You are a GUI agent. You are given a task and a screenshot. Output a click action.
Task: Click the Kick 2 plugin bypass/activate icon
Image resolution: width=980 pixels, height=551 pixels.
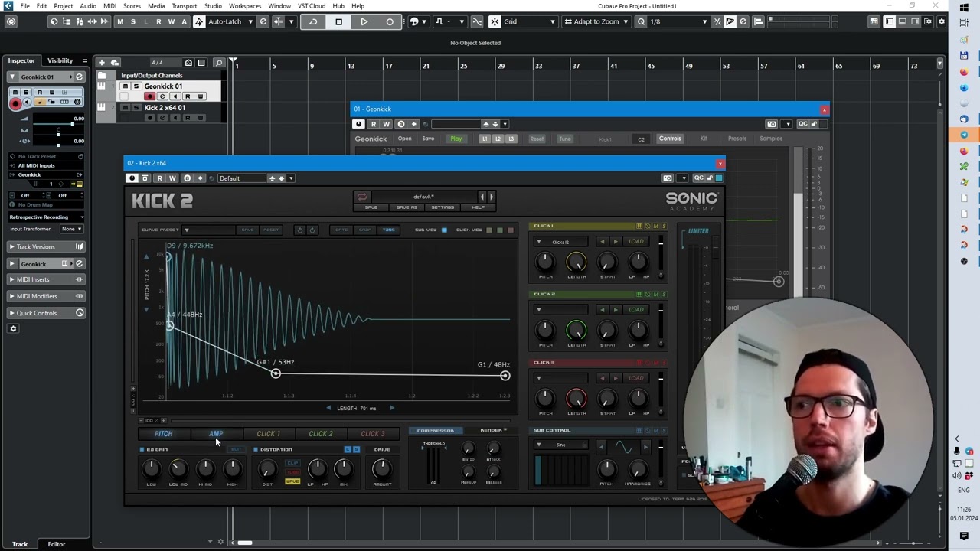132,178
